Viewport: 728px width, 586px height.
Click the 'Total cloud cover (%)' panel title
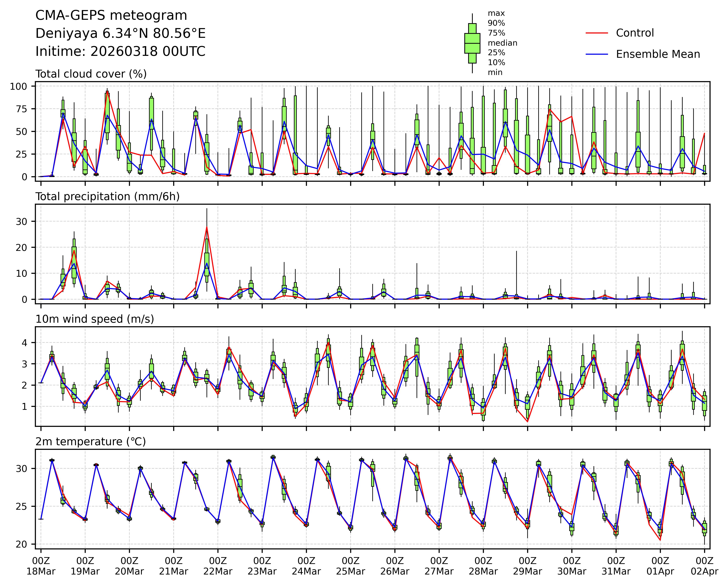pos(91,74)
